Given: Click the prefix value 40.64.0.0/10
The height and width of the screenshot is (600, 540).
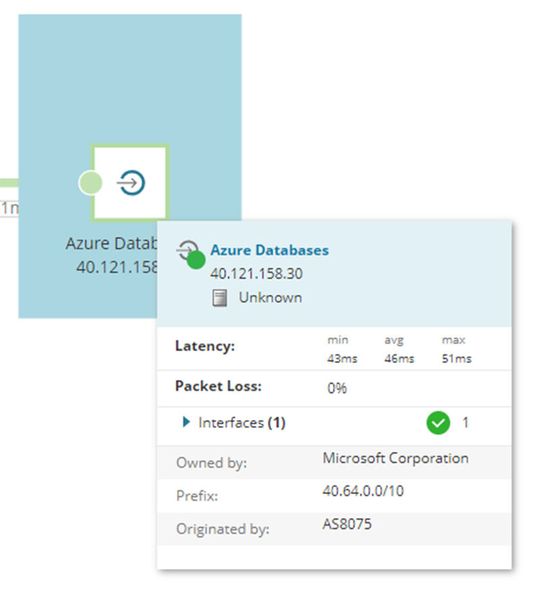Looking at the screenshot, I should (x=363, y=491).
